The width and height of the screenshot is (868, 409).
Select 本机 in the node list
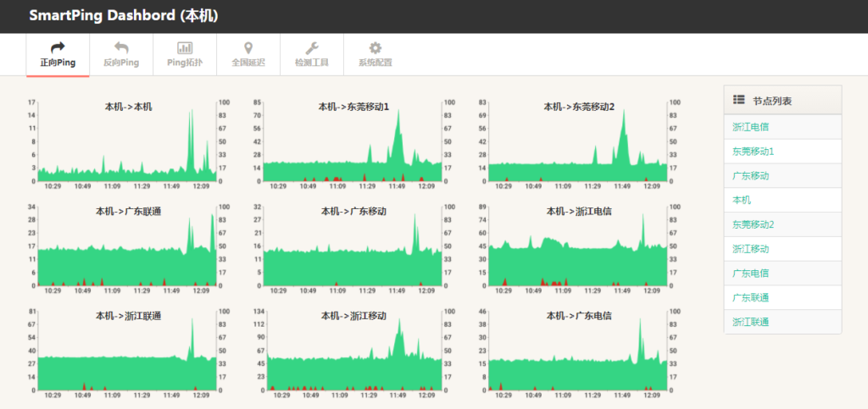pyautogui.click(x=742, y=200)
